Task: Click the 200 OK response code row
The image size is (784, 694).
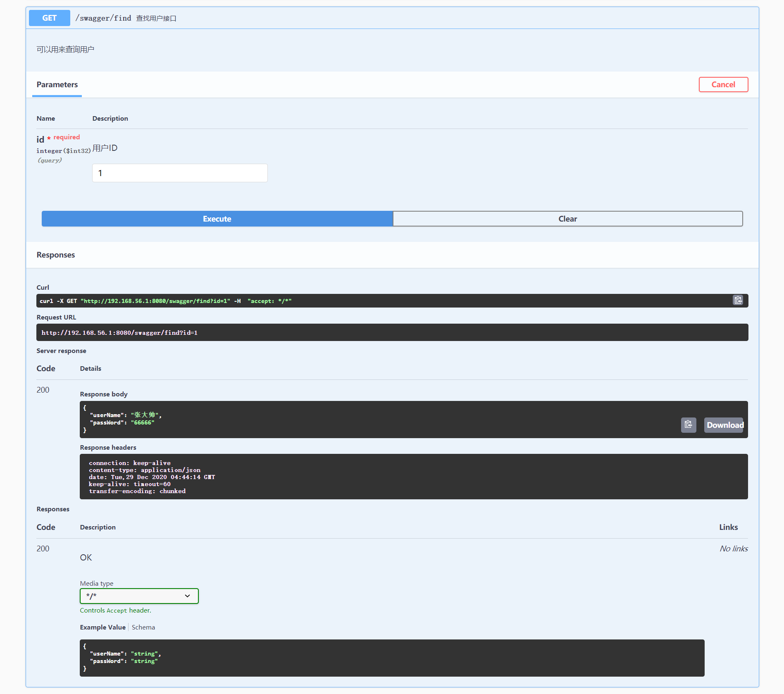Action: [86, 557]
